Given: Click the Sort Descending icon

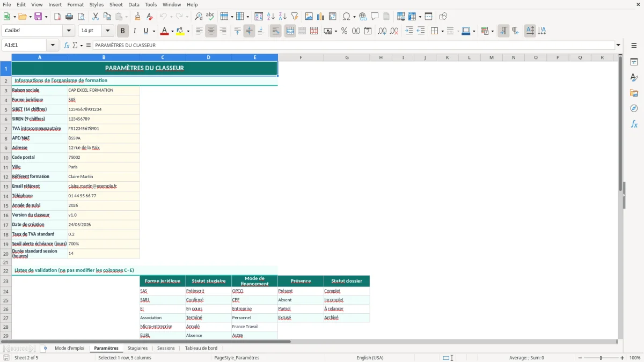Looking at the screenshot, I should coord(282,16).
